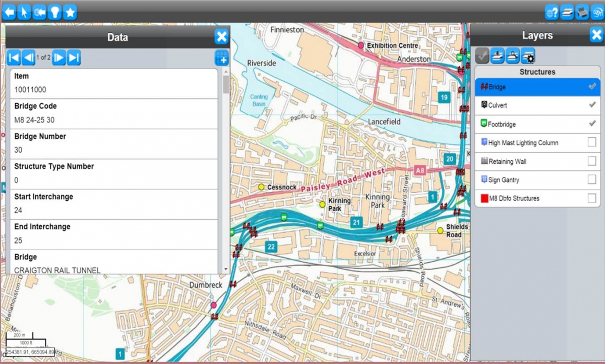The width and height of the screenshot is (605, 364).
Task: Uncheck the Culvert layer
Action: (591, 105)
